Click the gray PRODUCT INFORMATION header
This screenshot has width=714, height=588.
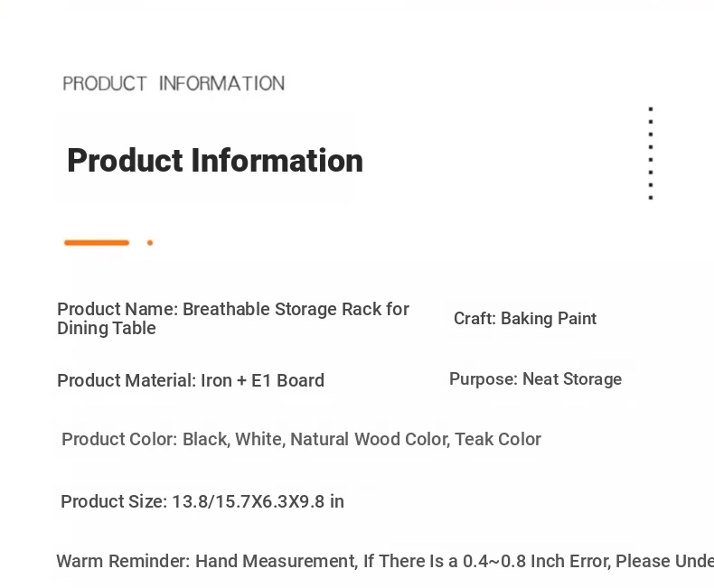coord(174,84)
